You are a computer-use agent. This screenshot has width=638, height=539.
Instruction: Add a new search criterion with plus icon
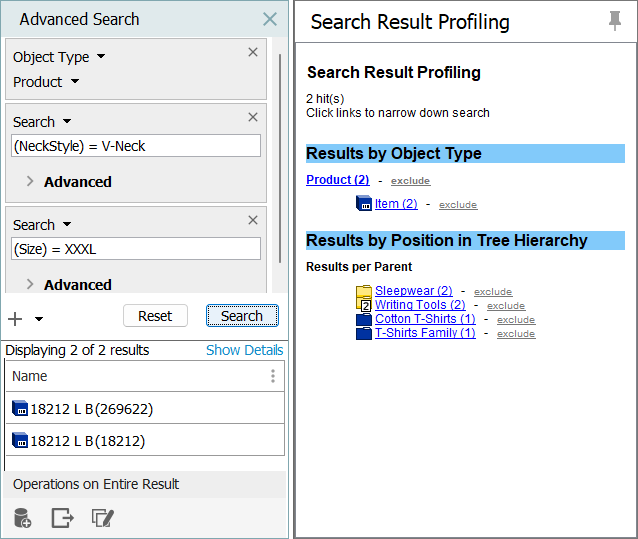tap(15, 319)
